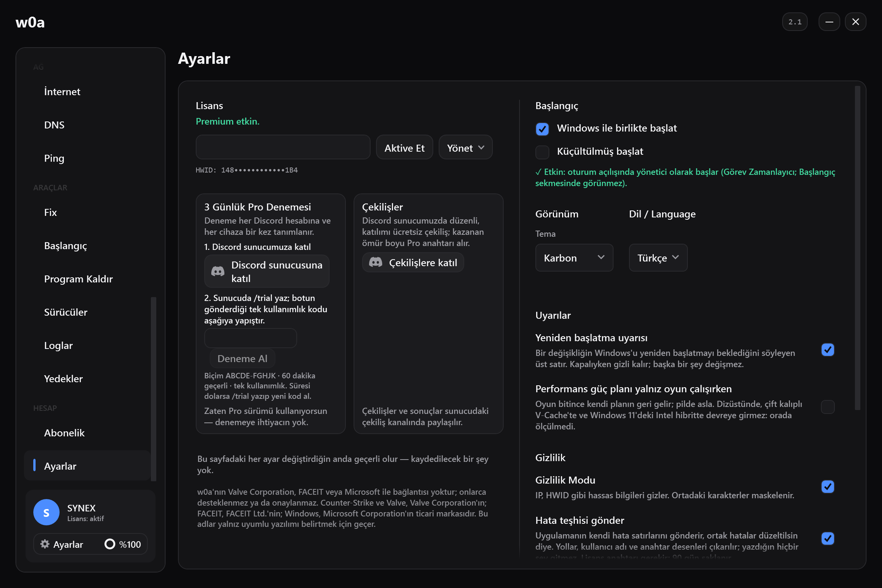Select the highlighted Ayarlar sidebar item

[87, 466]
